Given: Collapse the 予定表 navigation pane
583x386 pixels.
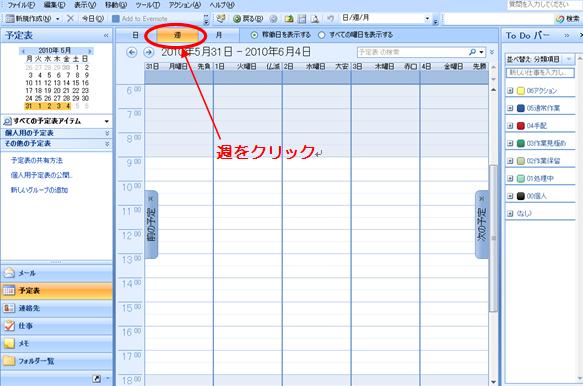Looking at the screenshot, I should click(x=106, y=35).
